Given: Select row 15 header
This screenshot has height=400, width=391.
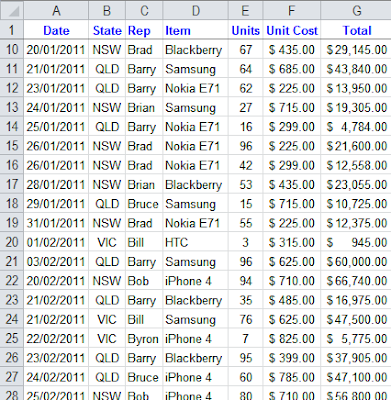Looking at the screenshot, I should pos(12,146).
